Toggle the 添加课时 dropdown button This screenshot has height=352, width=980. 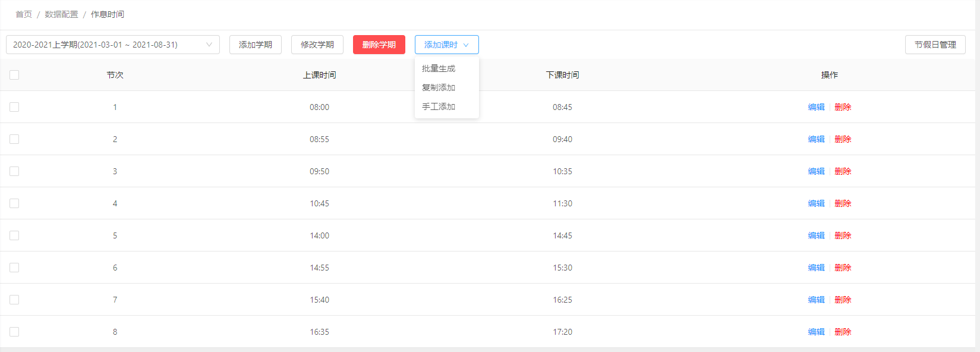447,45
